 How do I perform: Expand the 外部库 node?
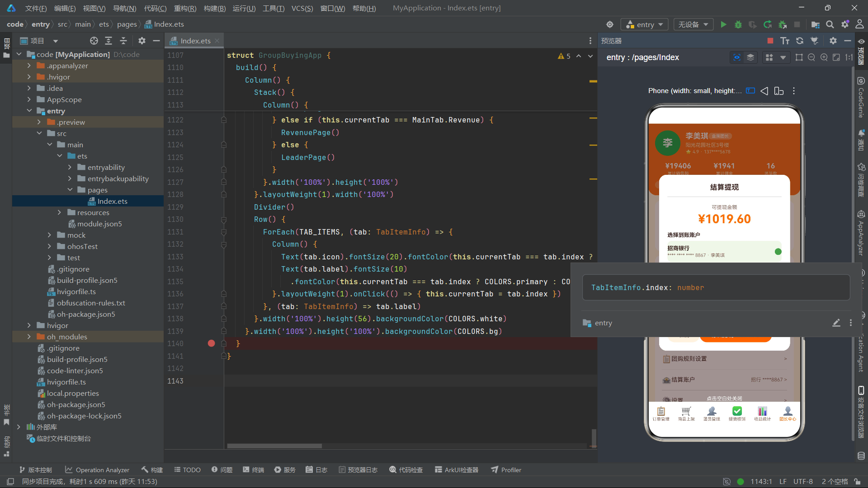click(x=19, y=427)
